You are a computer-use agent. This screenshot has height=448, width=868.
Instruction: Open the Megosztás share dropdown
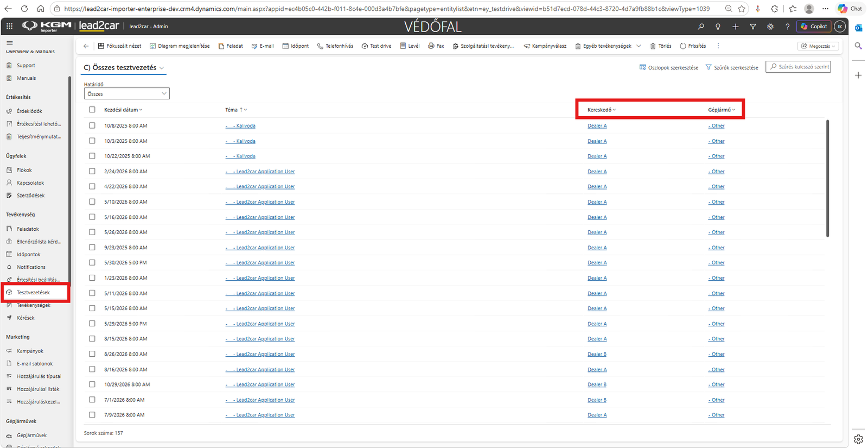(819, 46)
